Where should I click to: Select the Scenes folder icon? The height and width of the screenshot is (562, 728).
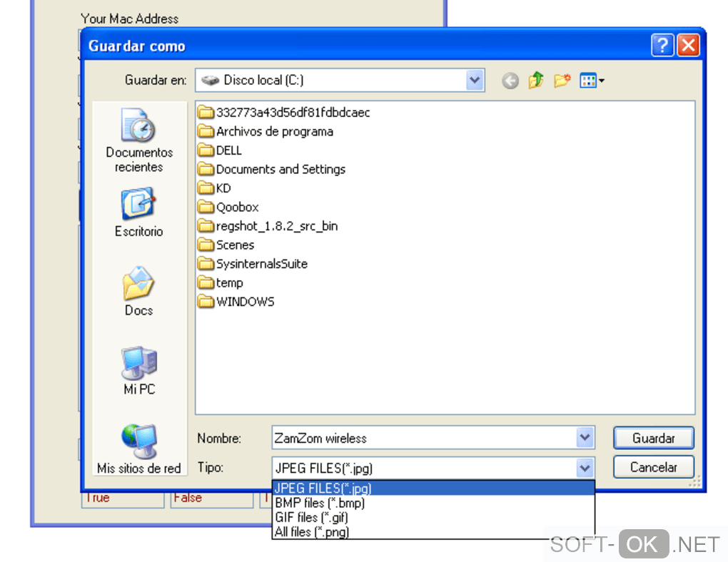pyautogui.click(x=206, y=245)
